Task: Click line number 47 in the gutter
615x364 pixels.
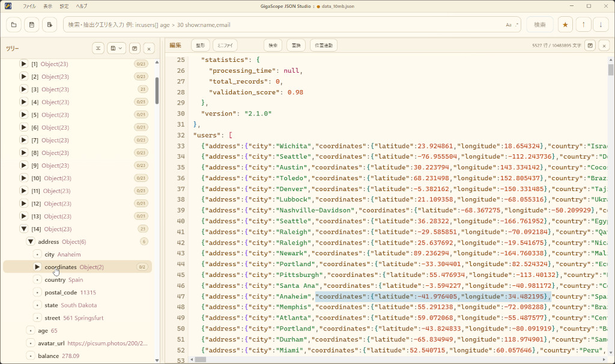Action: 180,296
